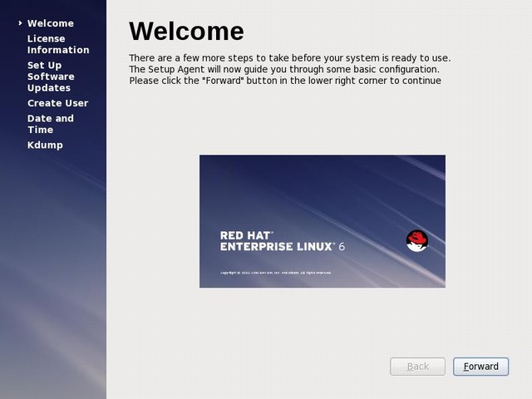Click the copyright line in the banner
532x399 pixels.
[x=276, y=273]
